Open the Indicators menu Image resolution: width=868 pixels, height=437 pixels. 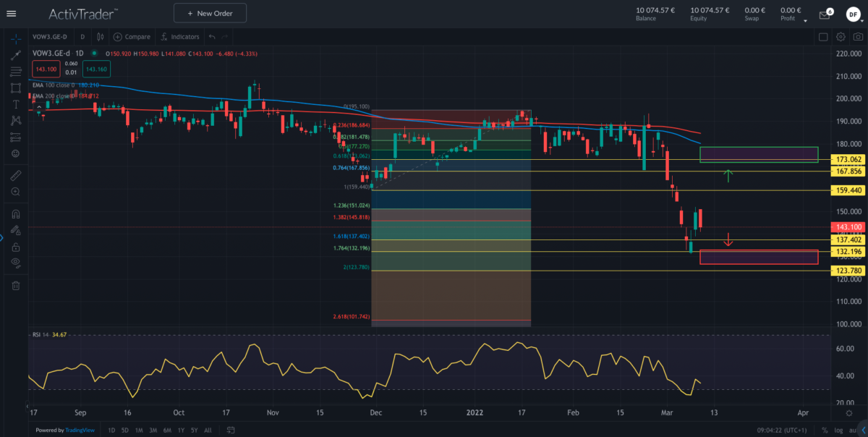tap(179, 36)
